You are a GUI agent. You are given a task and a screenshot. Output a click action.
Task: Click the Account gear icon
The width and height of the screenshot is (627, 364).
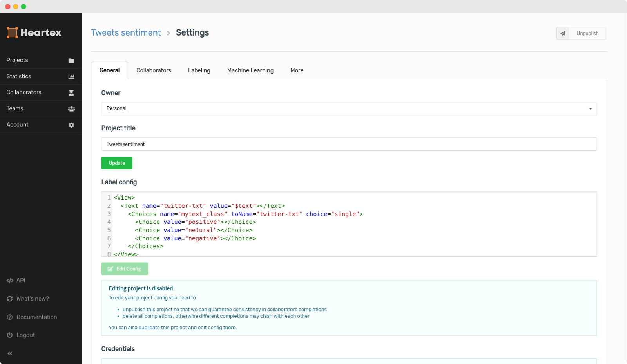(x=71, y=125)
